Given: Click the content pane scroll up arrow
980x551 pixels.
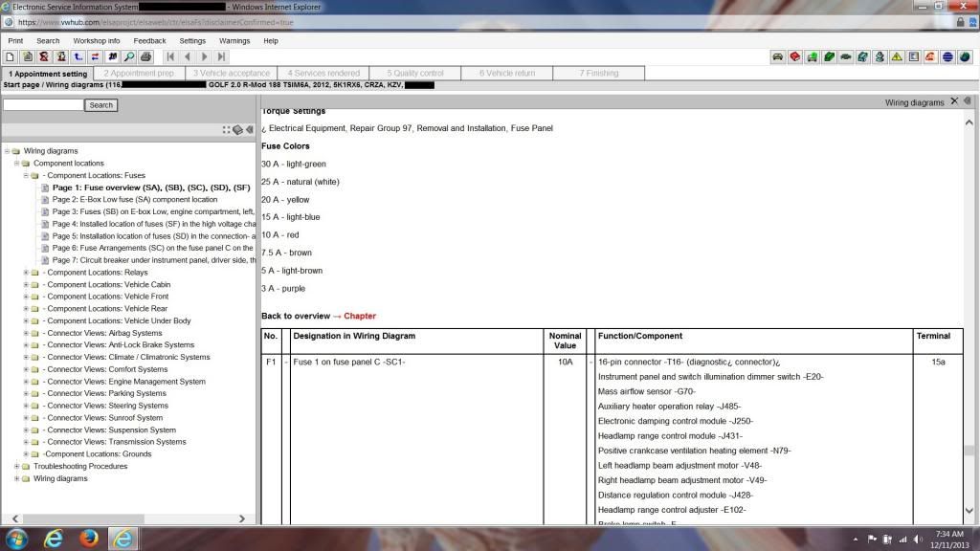Looking at the screenshot, I should (969, 122).
